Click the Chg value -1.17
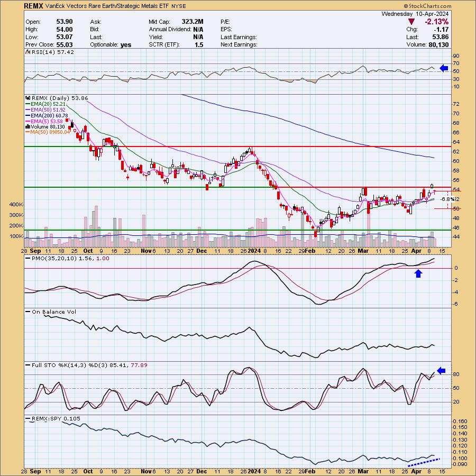476x476 pixels. click(x=441, y=29)
